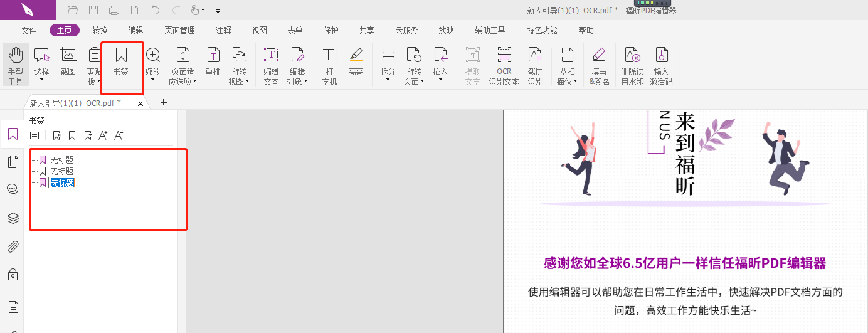This screenshot has height=333, width=868.
Task: Open the comments panel in the sidebar
Action: point(13,189)
